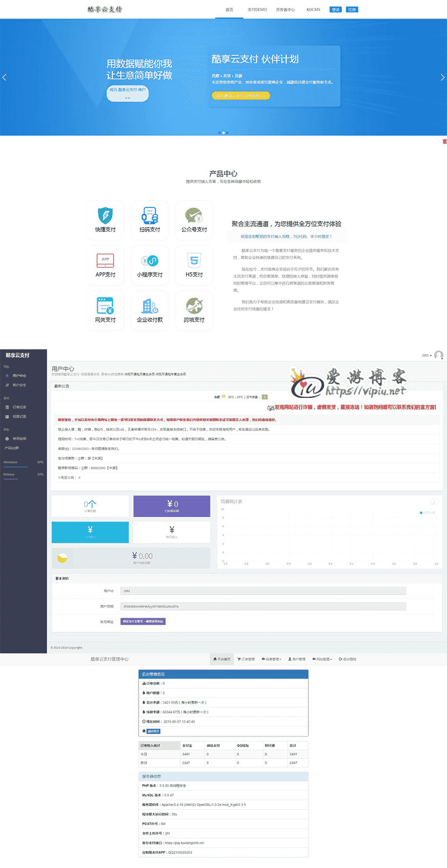Click the 登录 button
Image resolution: width=447 pixels, height=868 pixels.
pos(335,10)
